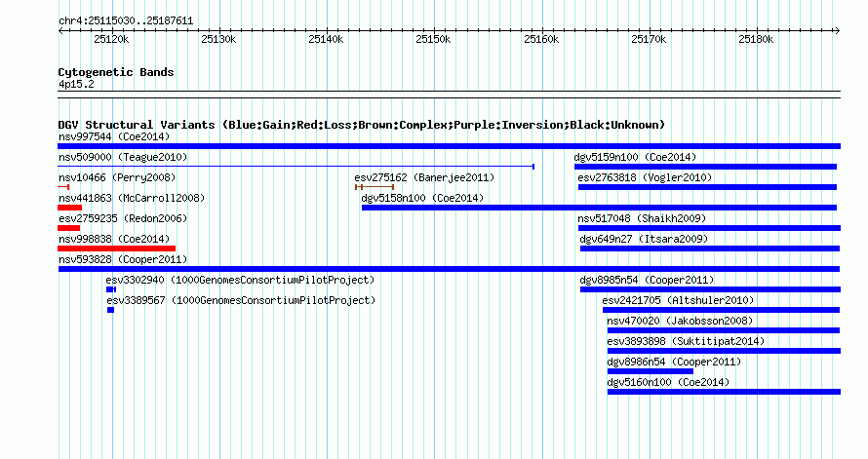
Task: Open dgv649n27 (Itsara2009) label
Action: 644,239
